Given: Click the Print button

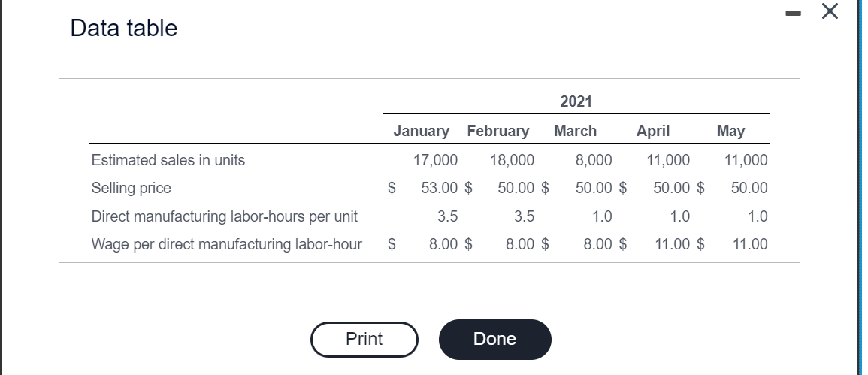Looking at the screenshot, I should coord(364,339).
